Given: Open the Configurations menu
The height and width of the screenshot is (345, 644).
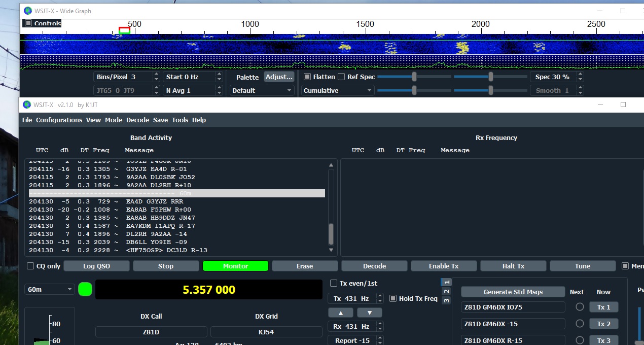Looking at the screenshot, I should 59,120.
